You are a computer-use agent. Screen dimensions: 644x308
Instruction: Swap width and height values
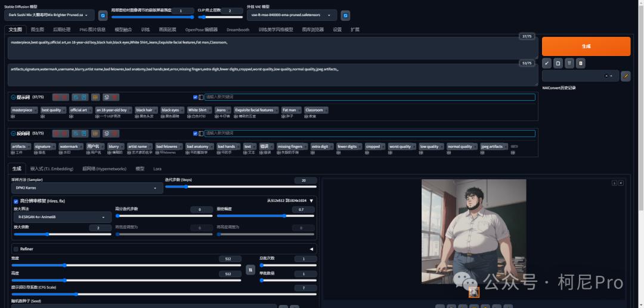tap(250, 269)
